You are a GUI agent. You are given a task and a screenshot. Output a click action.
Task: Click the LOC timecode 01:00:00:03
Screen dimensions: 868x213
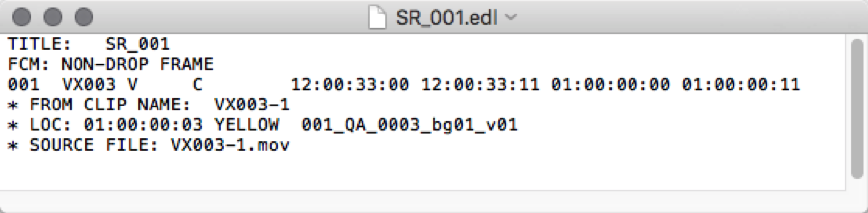pos(143,125)
